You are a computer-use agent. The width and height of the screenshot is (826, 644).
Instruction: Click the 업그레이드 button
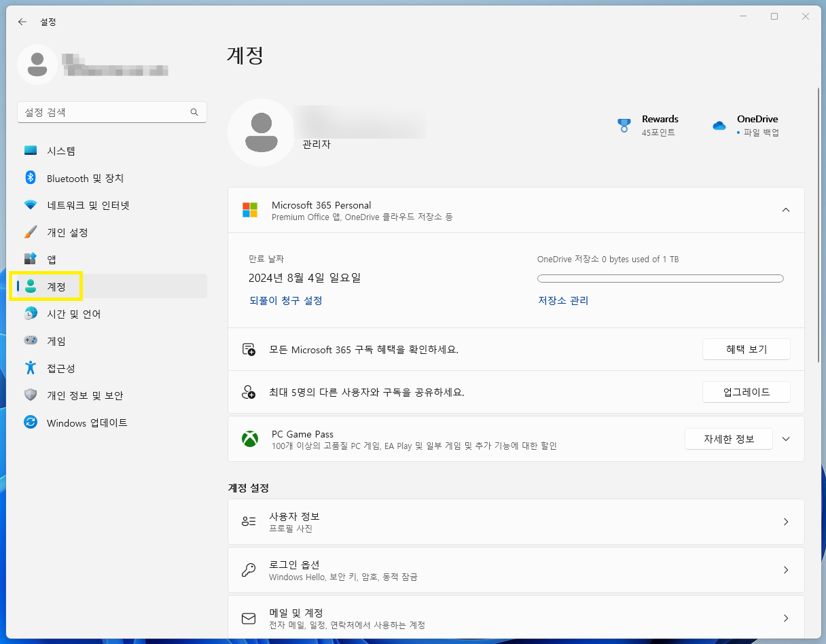tap(746, 392)
